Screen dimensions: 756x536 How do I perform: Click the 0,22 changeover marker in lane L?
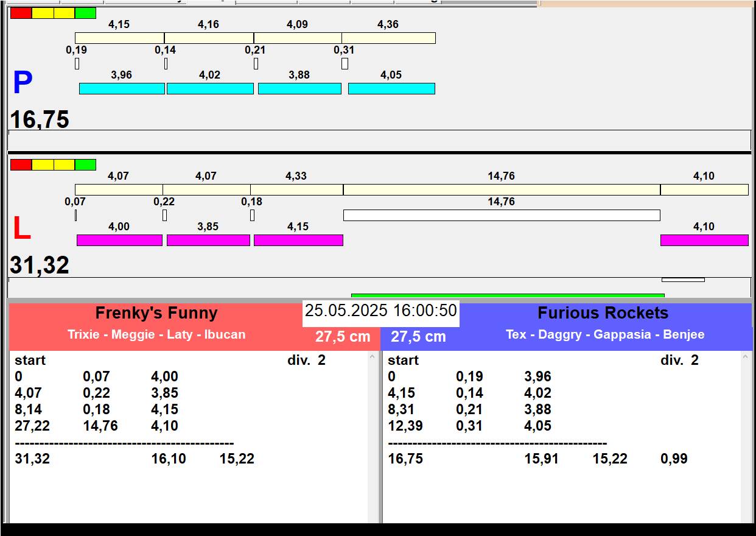164,215
